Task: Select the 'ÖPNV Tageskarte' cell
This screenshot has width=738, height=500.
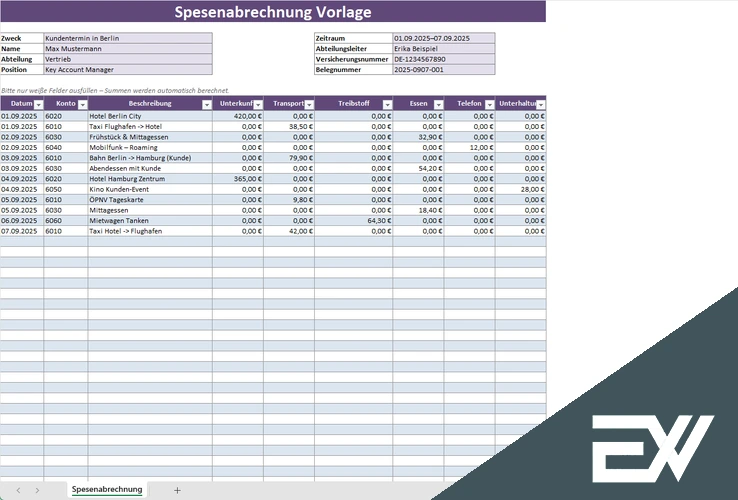Action: (x=150, y=200)
